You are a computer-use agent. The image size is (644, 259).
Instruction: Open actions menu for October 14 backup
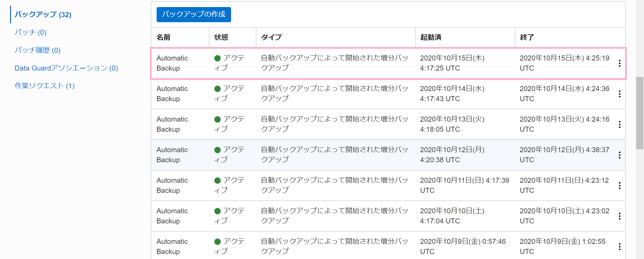pos(620,94)
